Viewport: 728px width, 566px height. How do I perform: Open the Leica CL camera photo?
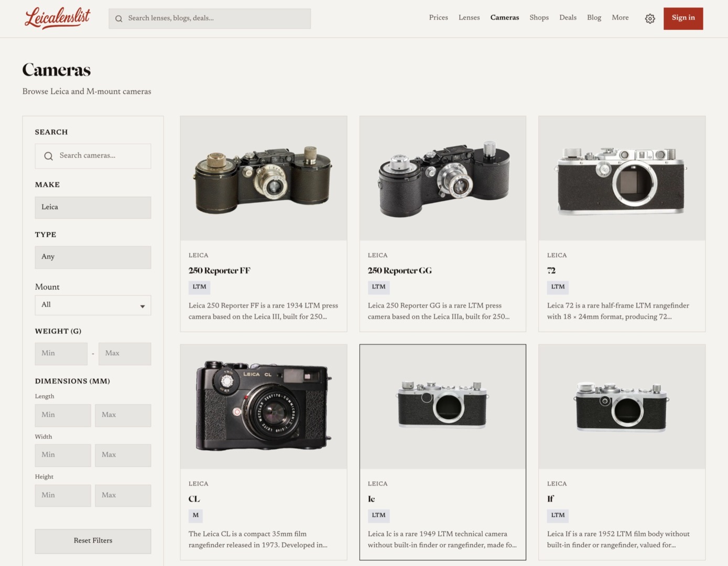point(264,407)
